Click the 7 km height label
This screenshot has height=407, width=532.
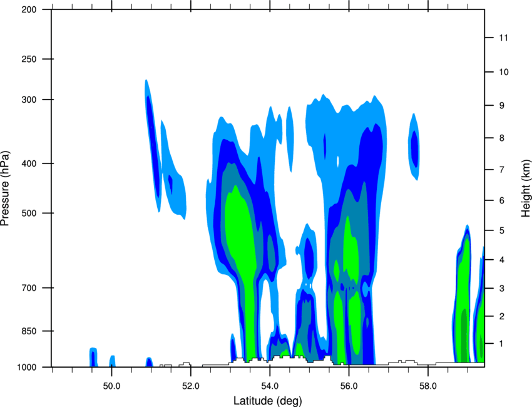502,170
